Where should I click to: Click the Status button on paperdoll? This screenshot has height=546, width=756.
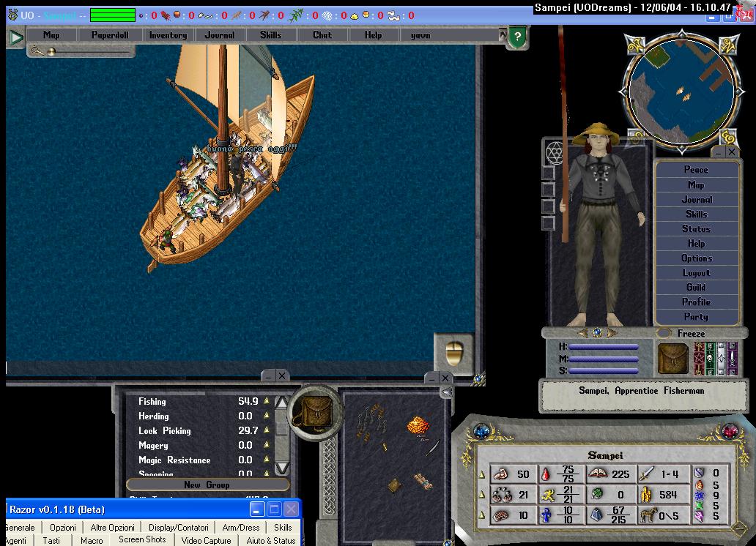696,228
